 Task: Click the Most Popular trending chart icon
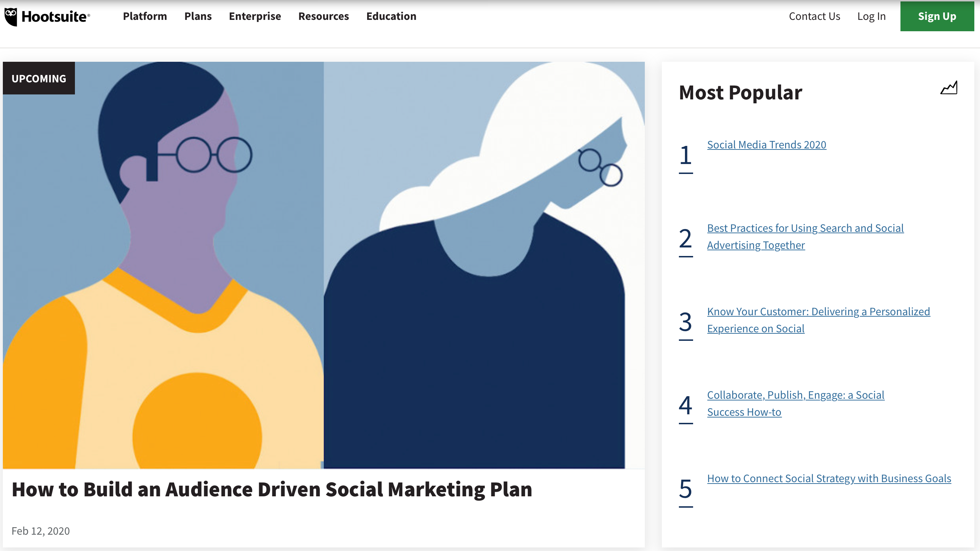(x=949, y=87)
